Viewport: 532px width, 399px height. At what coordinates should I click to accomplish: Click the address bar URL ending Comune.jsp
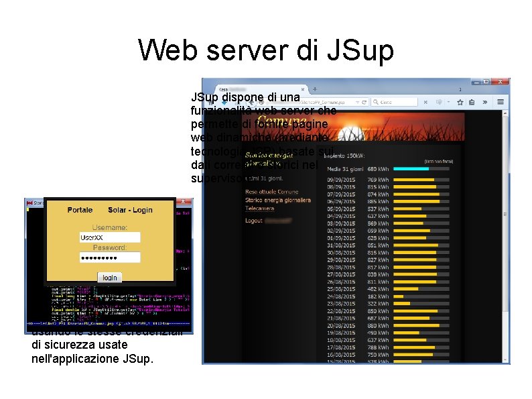pyautogui.click(x=322, y=102)
